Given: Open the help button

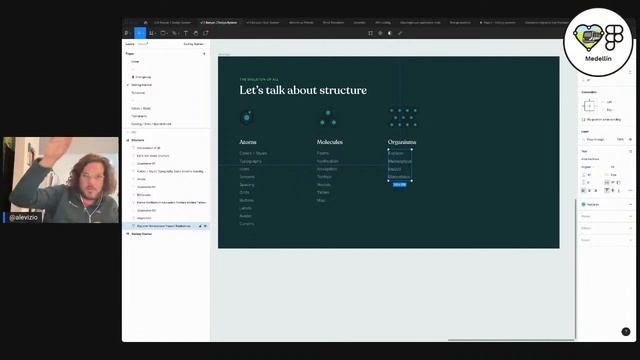Looking at the screenshot, I should point(626,332).
